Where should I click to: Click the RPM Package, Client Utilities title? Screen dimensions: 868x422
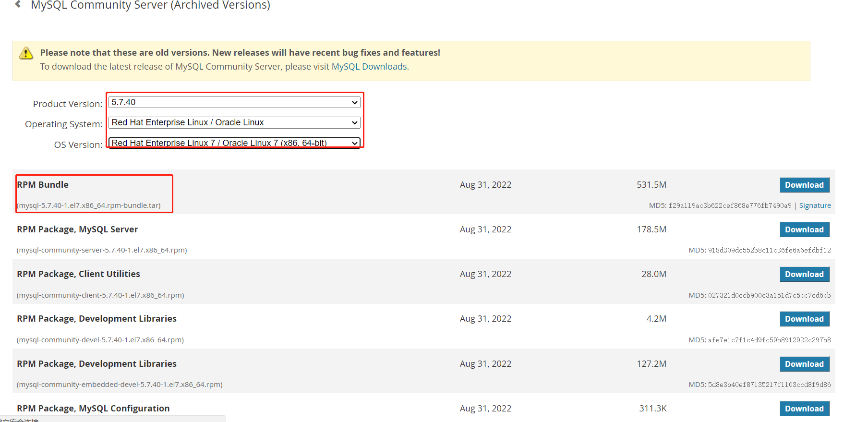click(78, 274)
